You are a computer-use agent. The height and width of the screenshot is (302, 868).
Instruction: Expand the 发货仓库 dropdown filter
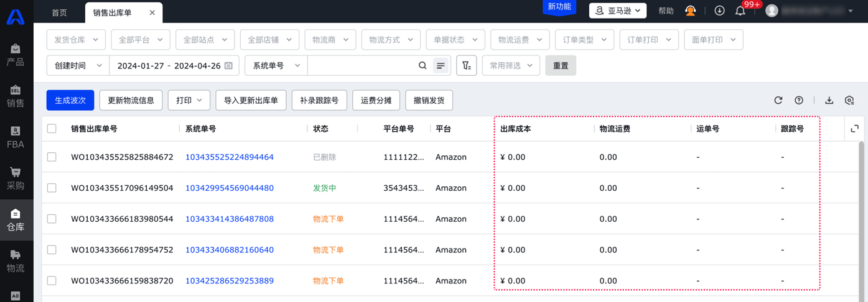76,40
